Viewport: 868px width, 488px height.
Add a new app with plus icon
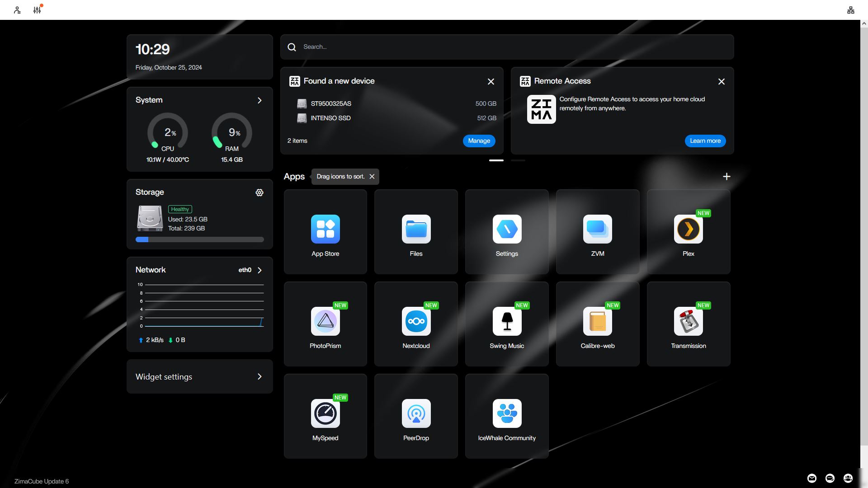[726, 177]
